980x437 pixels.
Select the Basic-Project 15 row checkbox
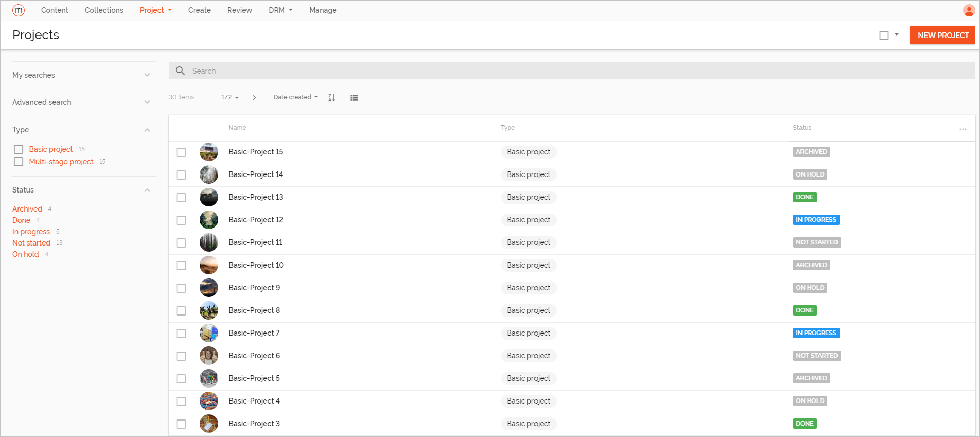(181, 152)
